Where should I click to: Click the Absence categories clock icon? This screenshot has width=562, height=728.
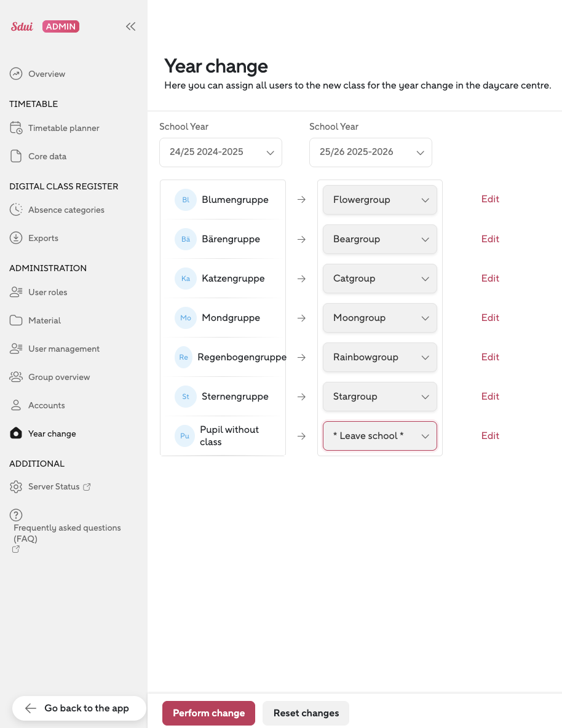pos(16,210)
